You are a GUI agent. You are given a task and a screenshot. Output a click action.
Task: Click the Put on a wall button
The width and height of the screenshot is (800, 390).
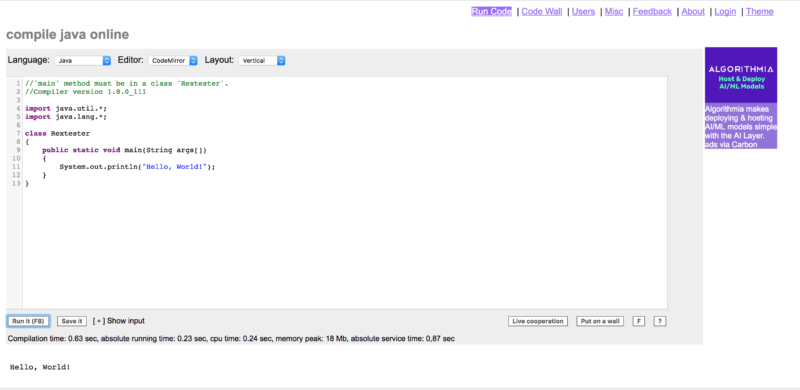click(x=600, y=321)
